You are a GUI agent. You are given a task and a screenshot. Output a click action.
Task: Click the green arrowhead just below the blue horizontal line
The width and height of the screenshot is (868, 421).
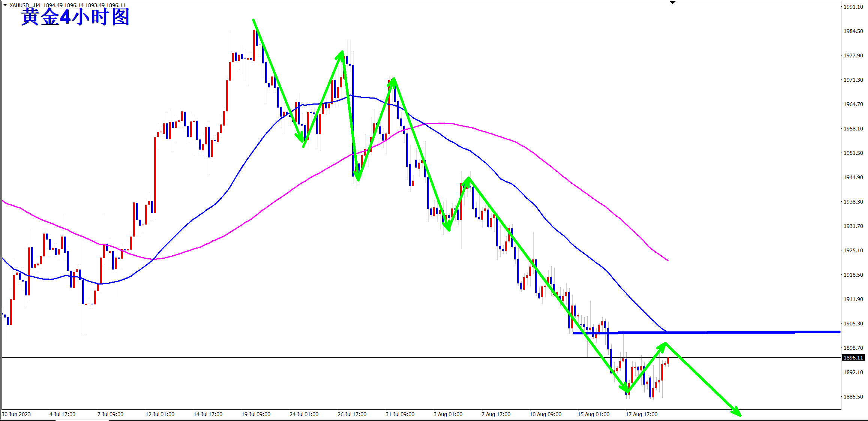663,346
